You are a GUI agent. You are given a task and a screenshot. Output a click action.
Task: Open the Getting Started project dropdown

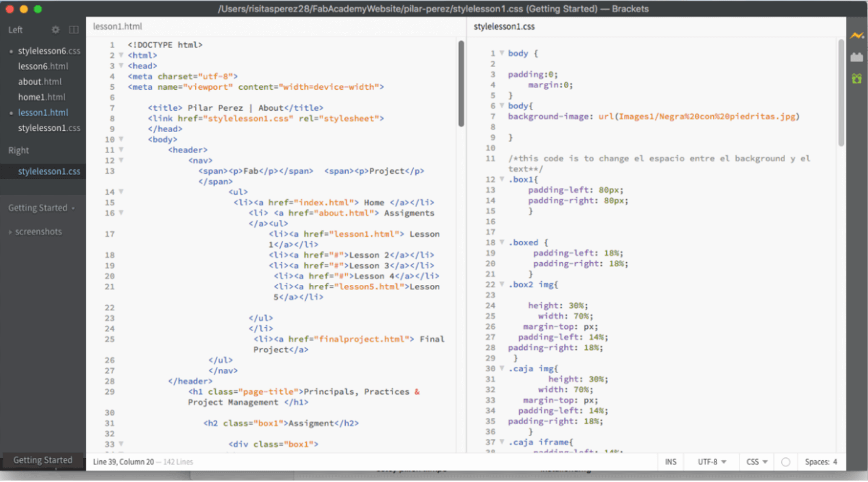[41, 208]
